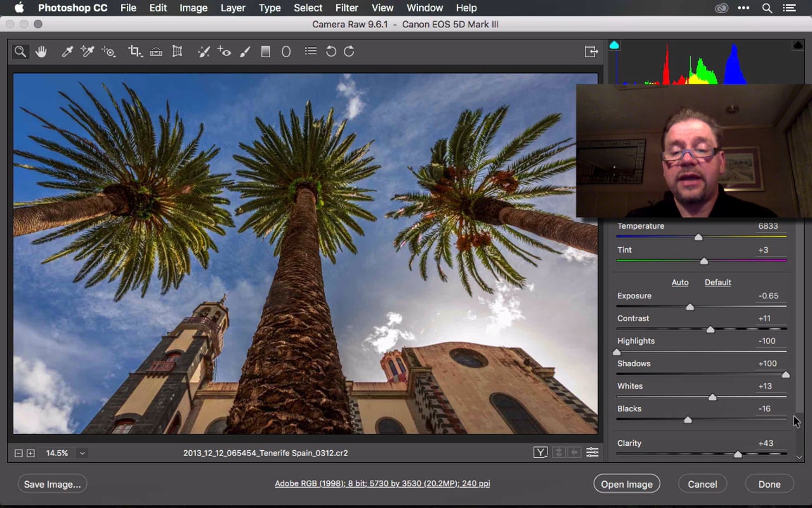Image resolution: width=812 pixels, height=508 pixels.
Task: Select the Zoom tool in toolbar
Action: point(20,51)
